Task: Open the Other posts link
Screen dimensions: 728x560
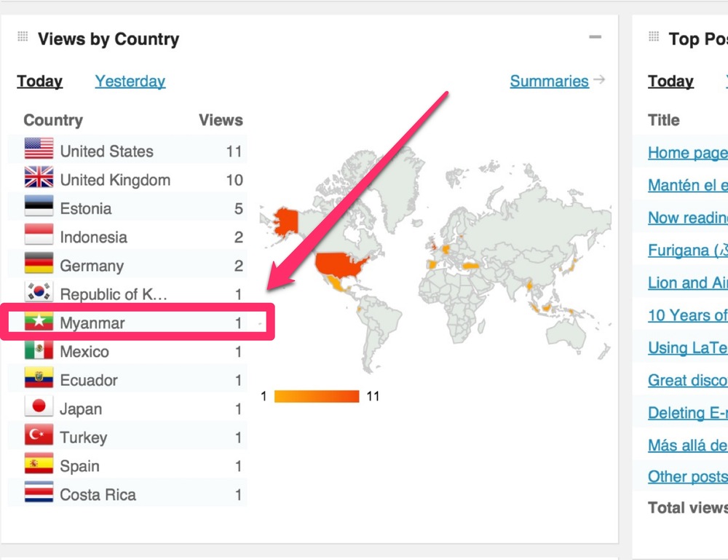Action: [687, 476]
